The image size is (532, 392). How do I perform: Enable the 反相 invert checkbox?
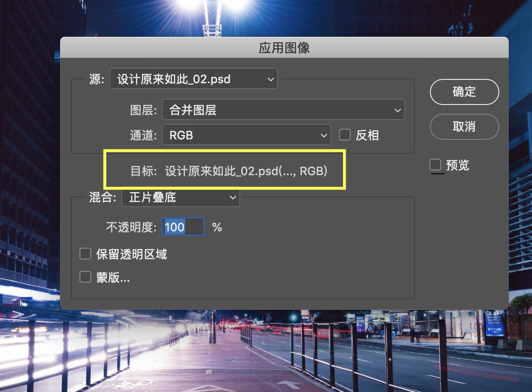coord(345,135)
